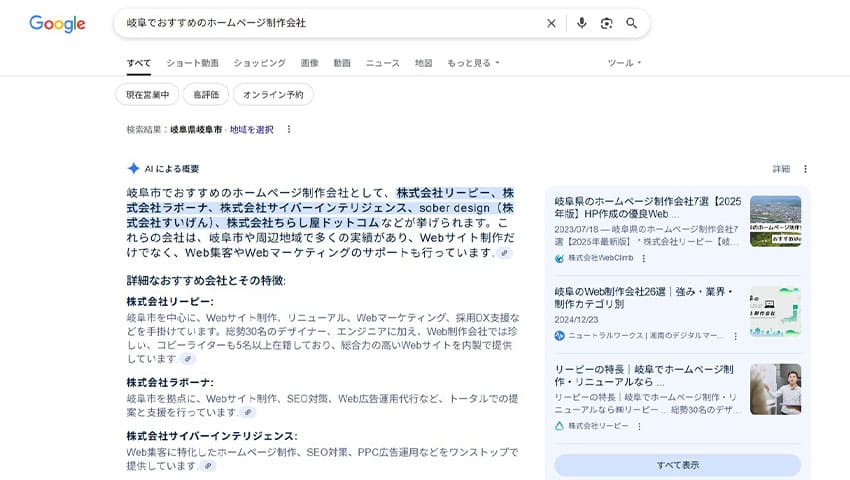Switch to 地図 tab
The height and width of the screenshot is (480, 850).
(x=423, y=63)
